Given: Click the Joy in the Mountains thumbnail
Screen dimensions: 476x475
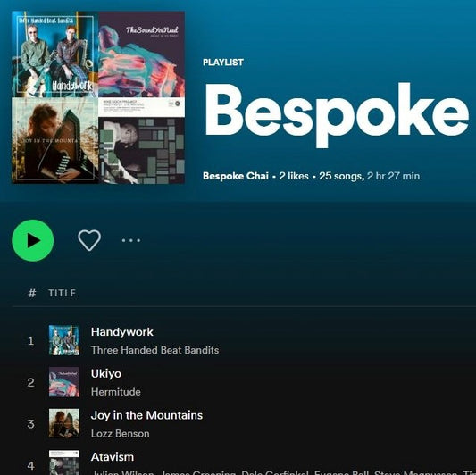Looking at the screenshot, I should tap(64, 423).
